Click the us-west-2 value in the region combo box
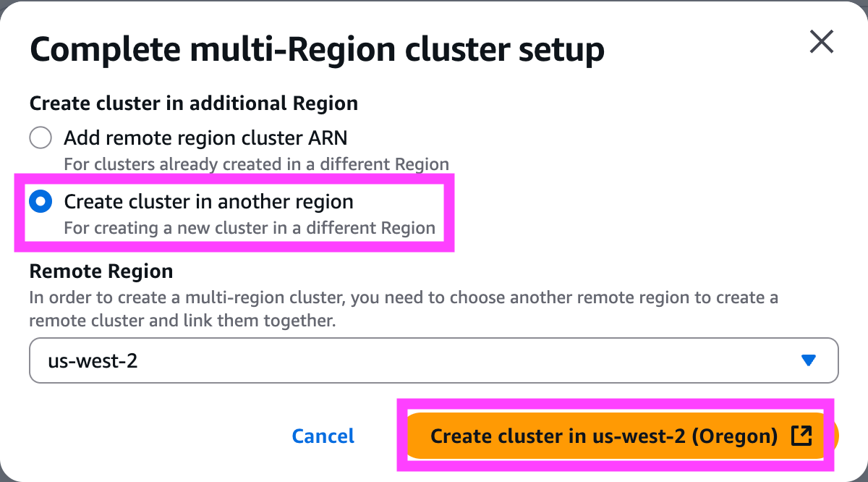 pyautogui.click(x=93, y=360)
